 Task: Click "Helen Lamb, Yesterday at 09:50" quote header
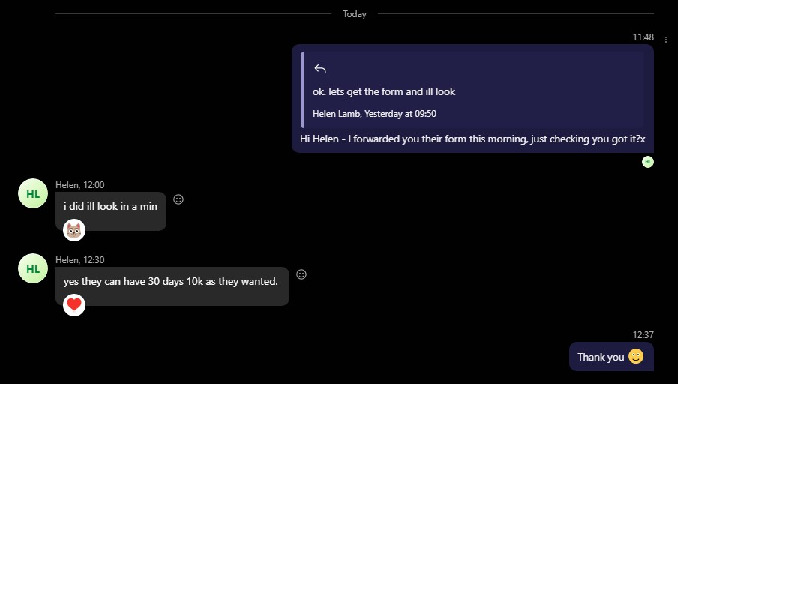374,114
